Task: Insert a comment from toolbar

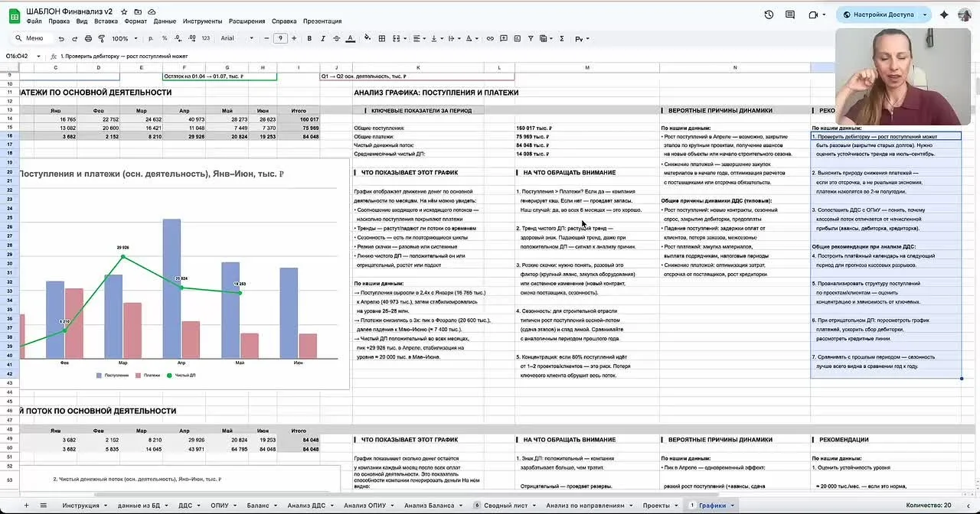Action: (x=504, y=38)
